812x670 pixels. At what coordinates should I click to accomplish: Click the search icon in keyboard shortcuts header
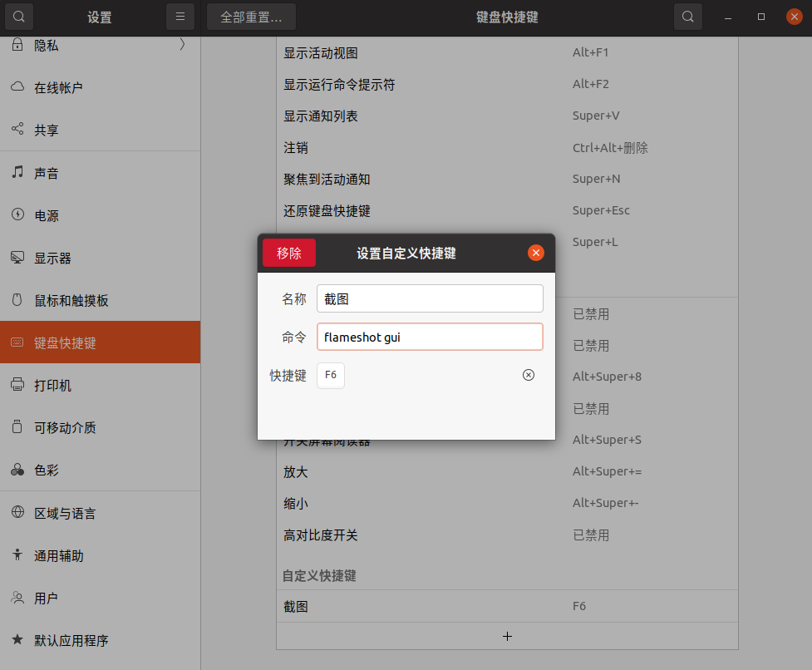687,17
